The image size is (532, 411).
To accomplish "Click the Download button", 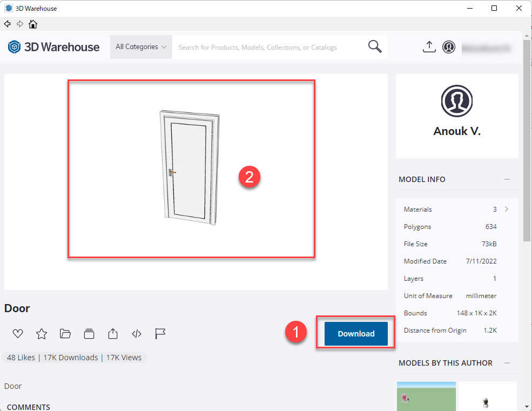I will (356, 334).
